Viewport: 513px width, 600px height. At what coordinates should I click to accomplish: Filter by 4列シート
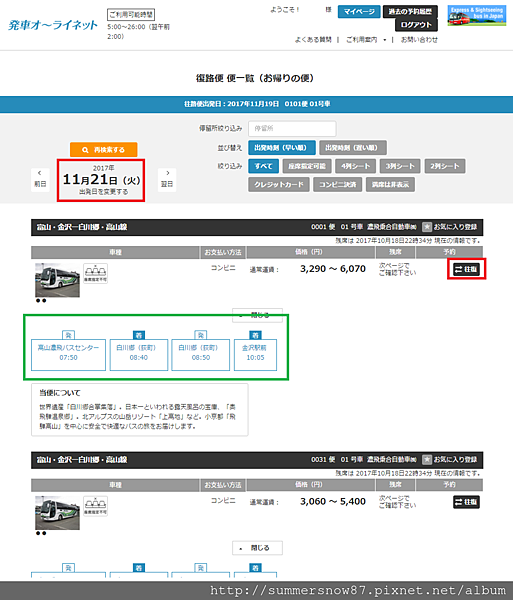click(355, 166)
